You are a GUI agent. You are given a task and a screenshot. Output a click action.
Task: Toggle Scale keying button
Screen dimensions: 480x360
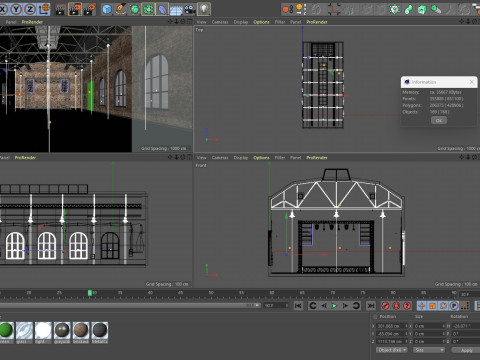[432, 305]
